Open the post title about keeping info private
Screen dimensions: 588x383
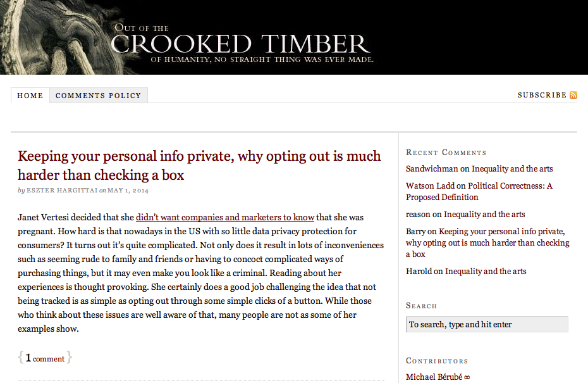pos(199,165)
